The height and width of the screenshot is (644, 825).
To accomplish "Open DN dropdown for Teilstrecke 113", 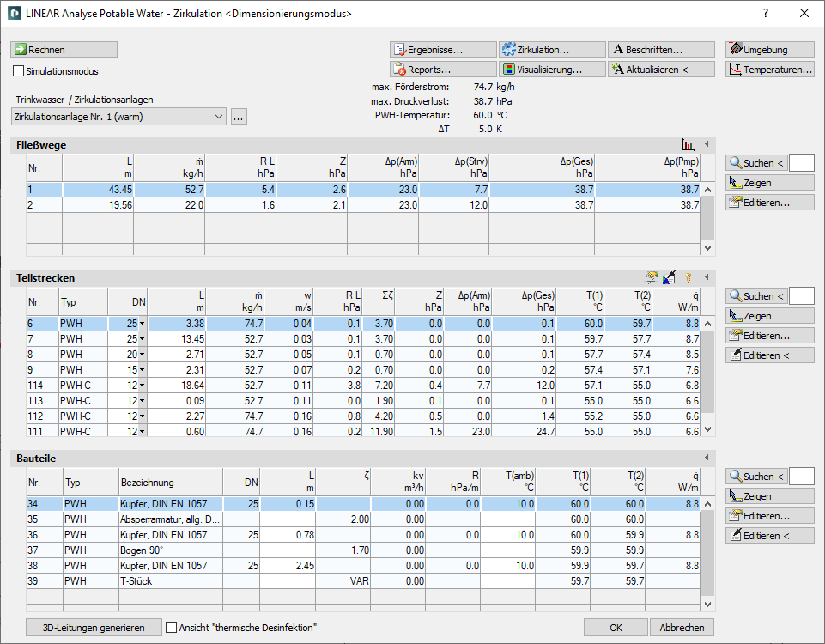I will click(142, 401).
